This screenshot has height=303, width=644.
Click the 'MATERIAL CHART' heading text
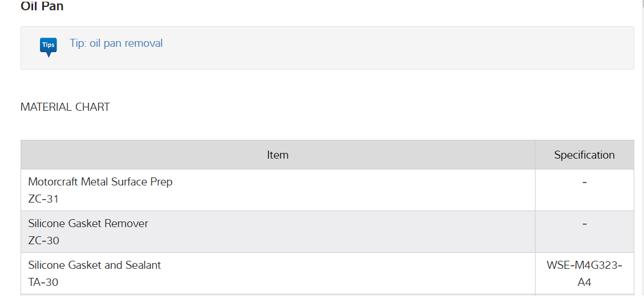click(x=65, y=107)
